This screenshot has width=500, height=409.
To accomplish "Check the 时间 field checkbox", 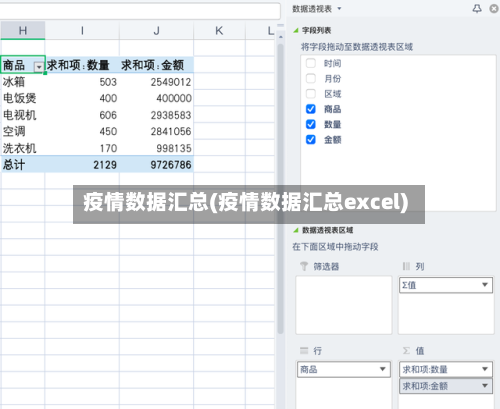I will click(x=311, y=63).
